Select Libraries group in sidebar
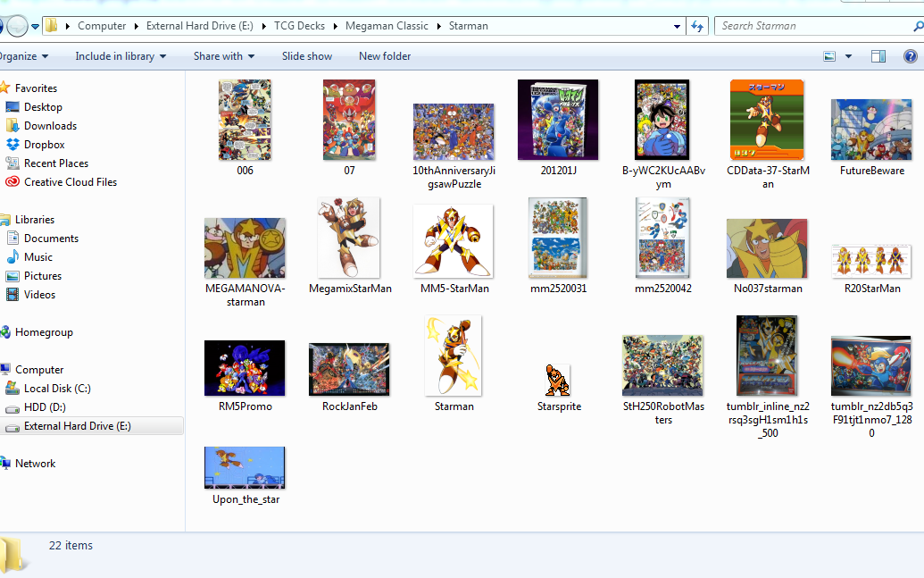This screenshot has width=924, height=578. 28,220
